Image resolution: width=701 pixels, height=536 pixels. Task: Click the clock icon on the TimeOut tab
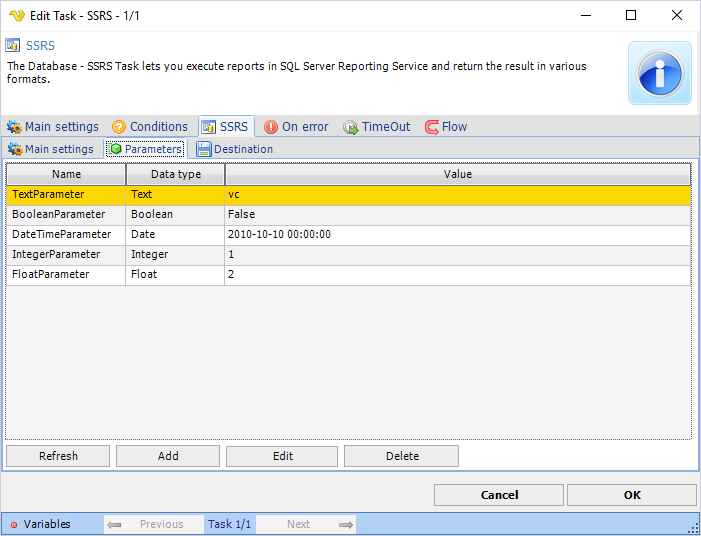pyautogui.click(x=350, y=127)
